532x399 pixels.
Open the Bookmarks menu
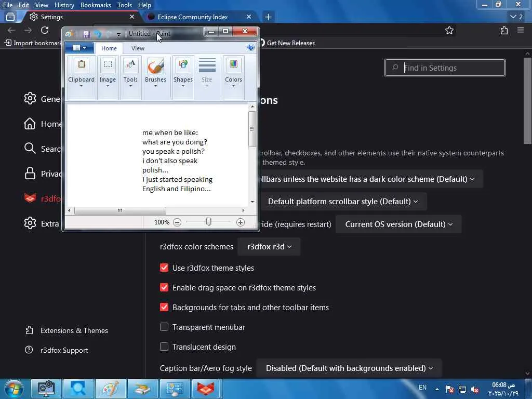[96, 5]
